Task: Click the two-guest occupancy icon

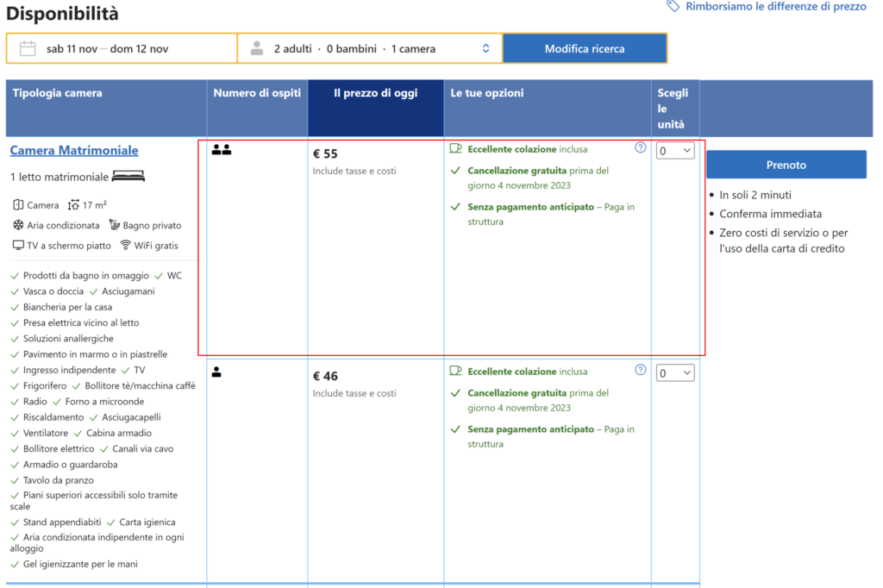Action: (222, 150)
